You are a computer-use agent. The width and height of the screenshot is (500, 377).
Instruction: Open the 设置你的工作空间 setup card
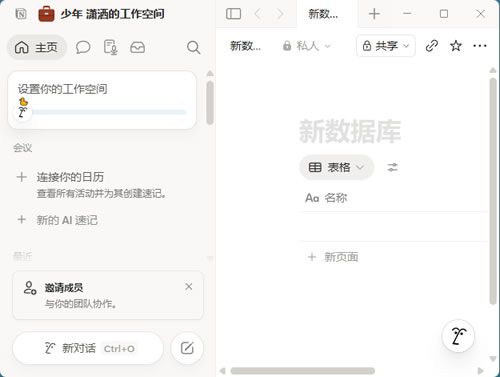102,100
